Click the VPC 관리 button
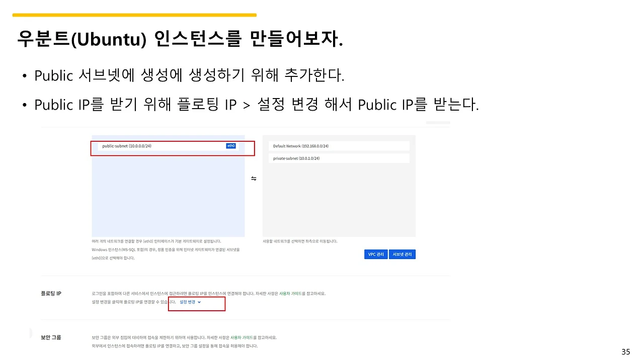Image resolution: width=644 pixels, height=362 pixels. [x=376, y=254]
